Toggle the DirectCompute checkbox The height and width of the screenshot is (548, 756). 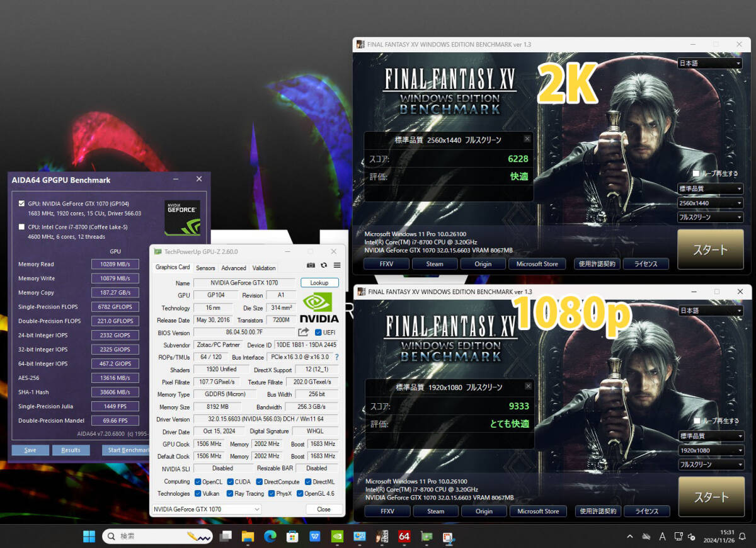pyautogui.click(x=260, y=482)
